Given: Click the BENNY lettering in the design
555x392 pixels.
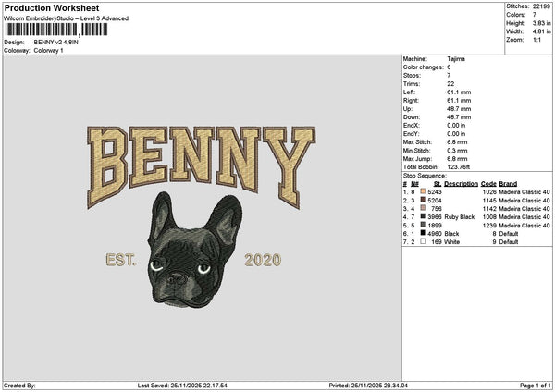Looking at the screenshot, I should 201,166.
